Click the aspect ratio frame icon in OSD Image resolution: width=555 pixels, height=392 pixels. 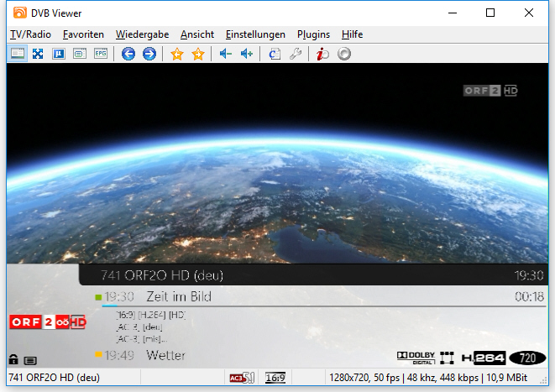(447, 358)
